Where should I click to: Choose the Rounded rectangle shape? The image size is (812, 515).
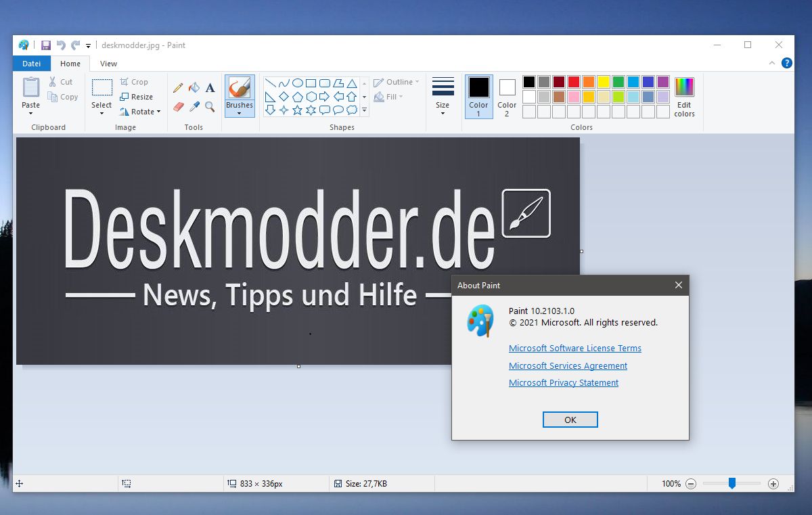coord(324,84)
